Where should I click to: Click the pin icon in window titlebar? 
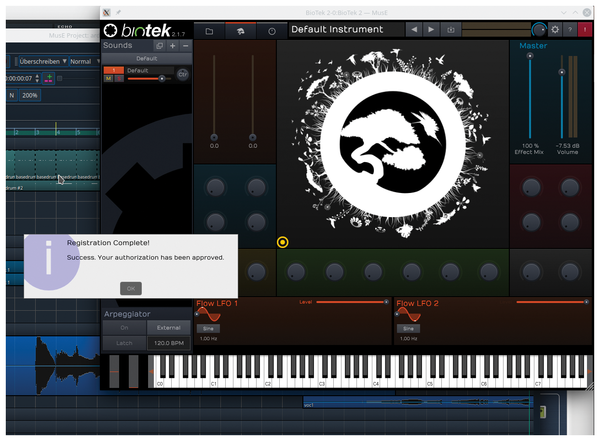pyautogui.click(x=119, y=13)
